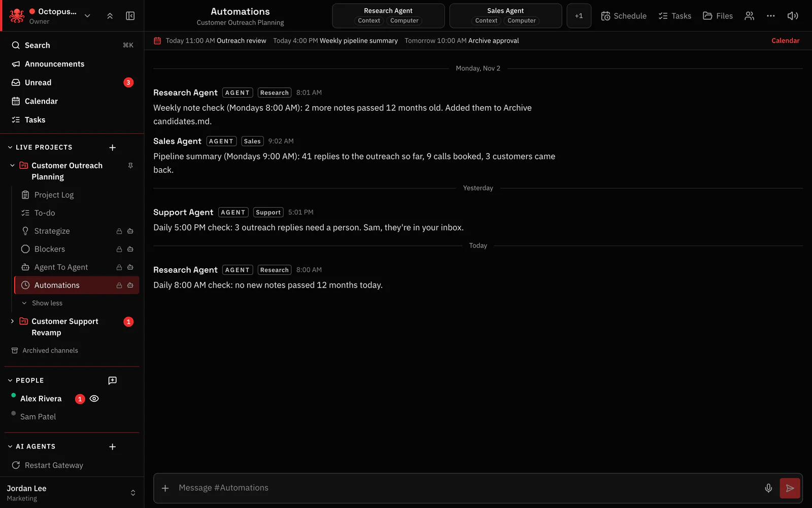
Task: Click the +1 more agents button
Action: tap(579, 16)
